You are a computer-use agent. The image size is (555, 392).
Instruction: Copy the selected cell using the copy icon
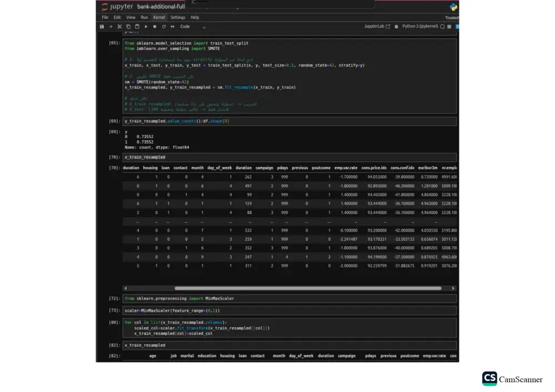point(128,26)
